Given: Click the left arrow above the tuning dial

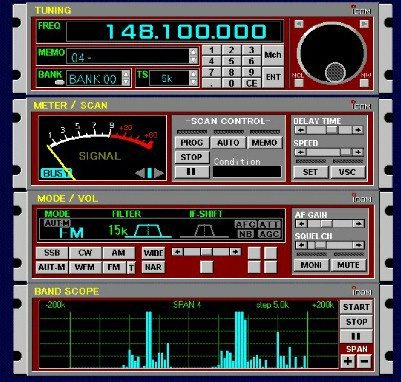Looking at the screenshot, I should [x=299, y=24].
